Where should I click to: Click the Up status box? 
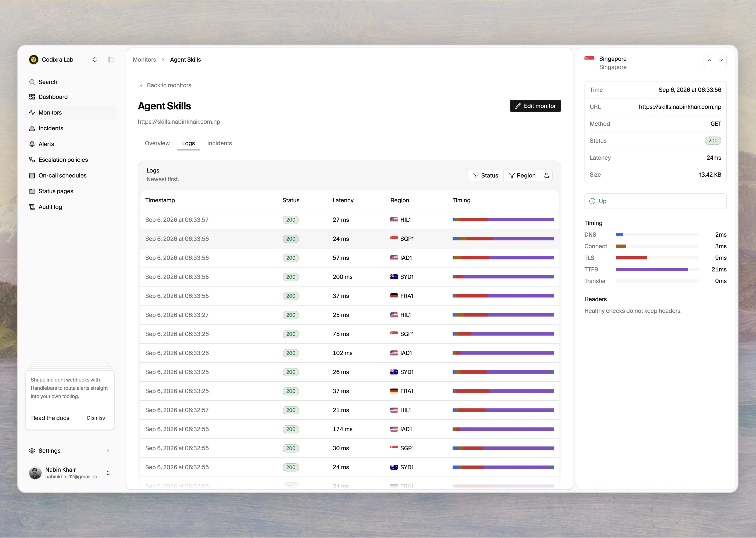[x=655, y=201]
